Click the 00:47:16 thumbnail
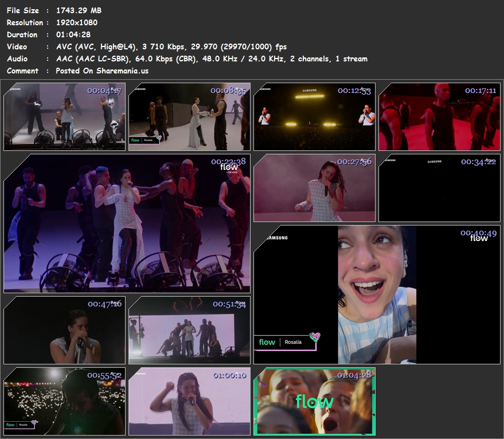 tap(64, 331)
